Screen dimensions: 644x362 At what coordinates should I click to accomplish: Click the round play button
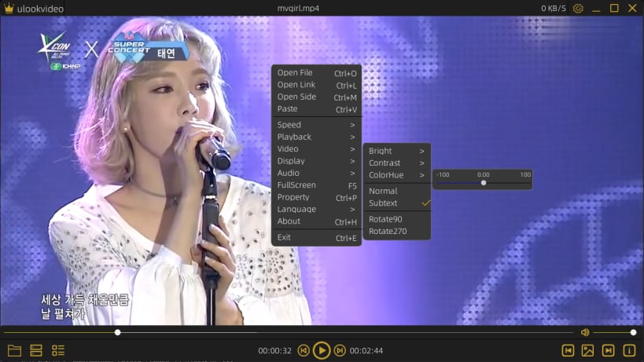(322, 350)
